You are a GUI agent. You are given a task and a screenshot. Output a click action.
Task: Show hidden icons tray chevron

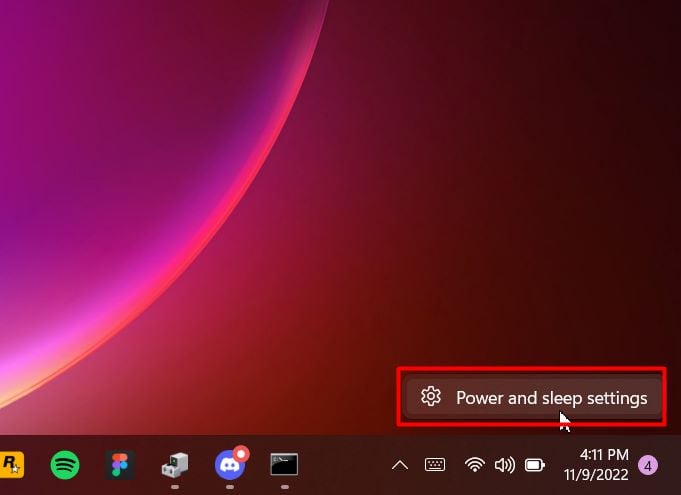pyautogui.click(x=400, y=465)
